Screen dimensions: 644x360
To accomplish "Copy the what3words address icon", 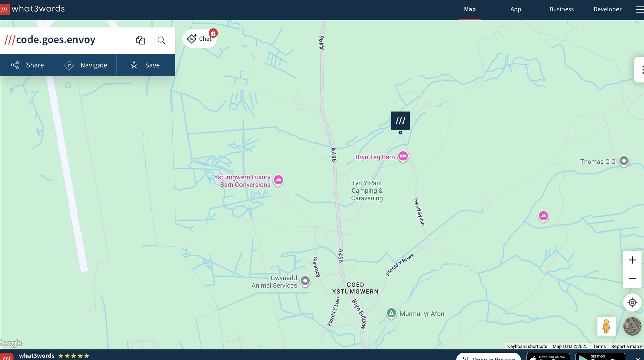I will pyautogui.click(x=140, y=40).
